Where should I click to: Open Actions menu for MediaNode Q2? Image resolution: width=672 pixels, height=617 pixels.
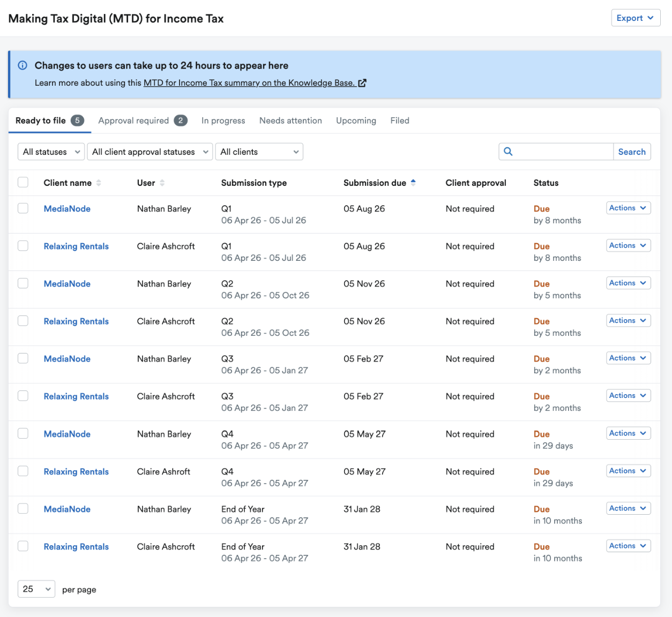coord(629,283)
